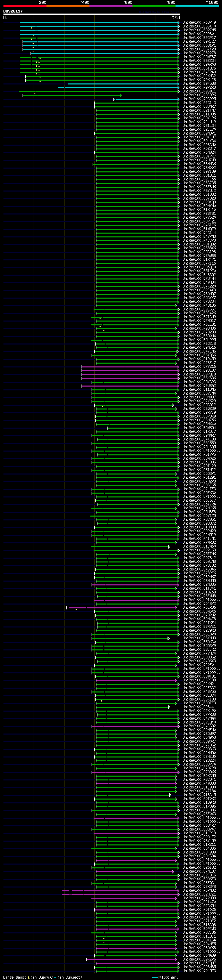Click hit label UniRef100_B6KS36
The image size is (222, 980).
(x=199, y=378)
